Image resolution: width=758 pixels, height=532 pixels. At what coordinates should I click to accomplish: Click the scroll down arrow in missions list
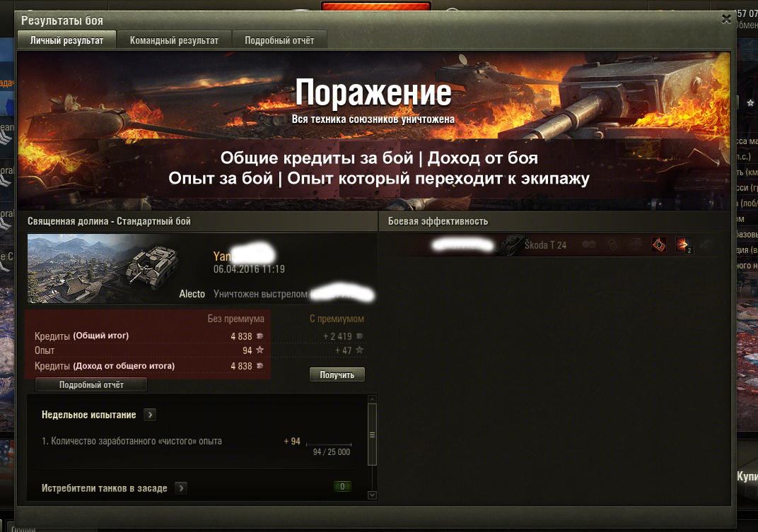372,495
